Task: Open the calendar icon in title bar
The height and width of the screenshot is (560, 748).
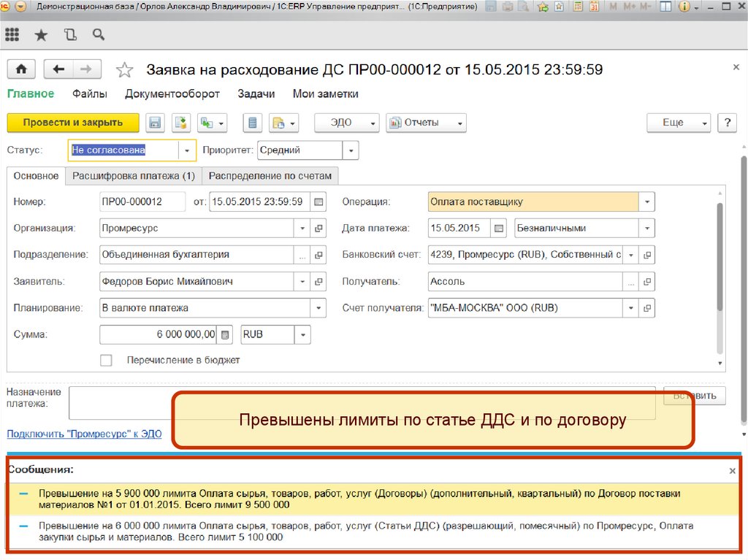Action: coord(594,7)
